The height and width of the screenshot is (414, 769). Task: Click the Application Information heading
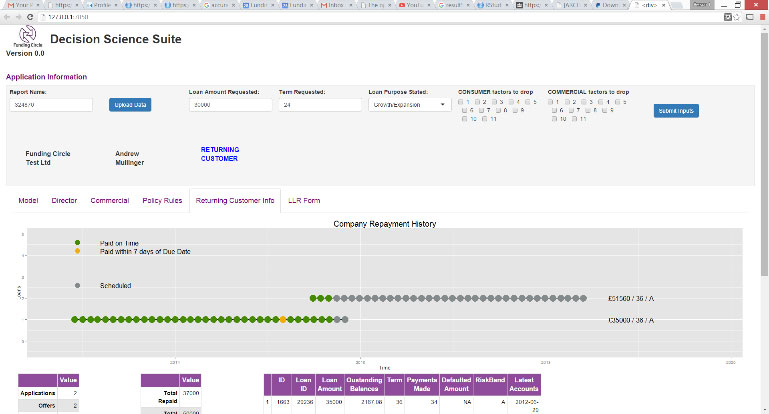tap(47, 77)
